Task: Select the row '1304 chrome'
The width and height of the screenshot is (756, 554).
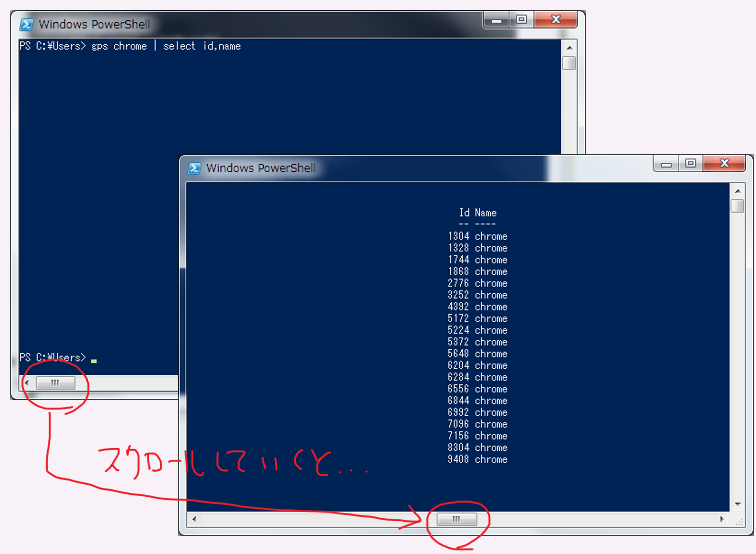Action: [478, 236]
